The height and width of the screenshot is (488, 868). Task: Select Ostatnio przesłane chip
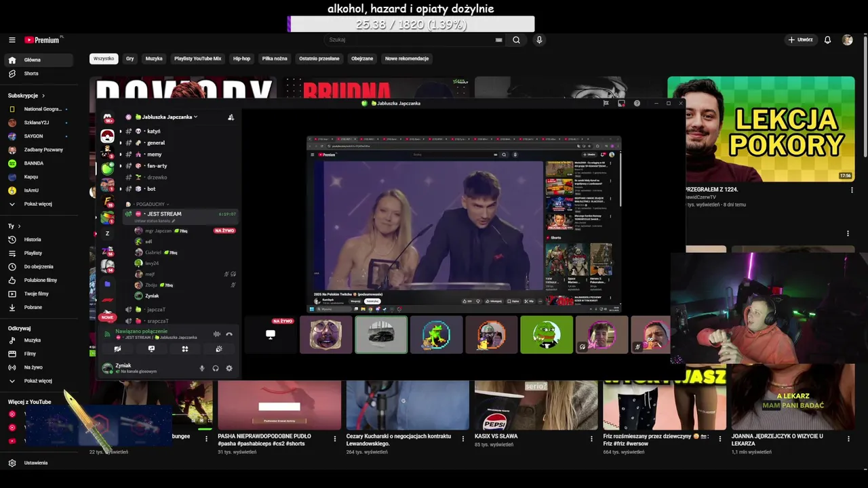(x=319, y=59)
